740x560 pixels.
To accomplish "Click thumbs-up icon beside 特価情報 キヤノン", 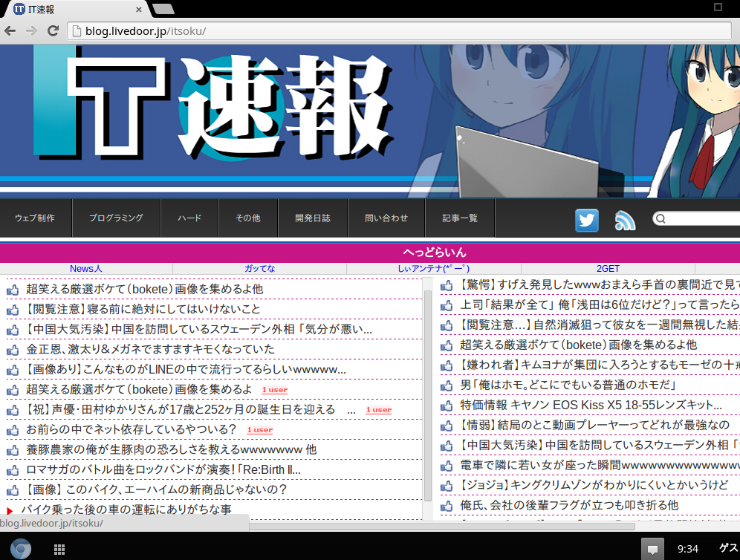I will click(447, 406).
